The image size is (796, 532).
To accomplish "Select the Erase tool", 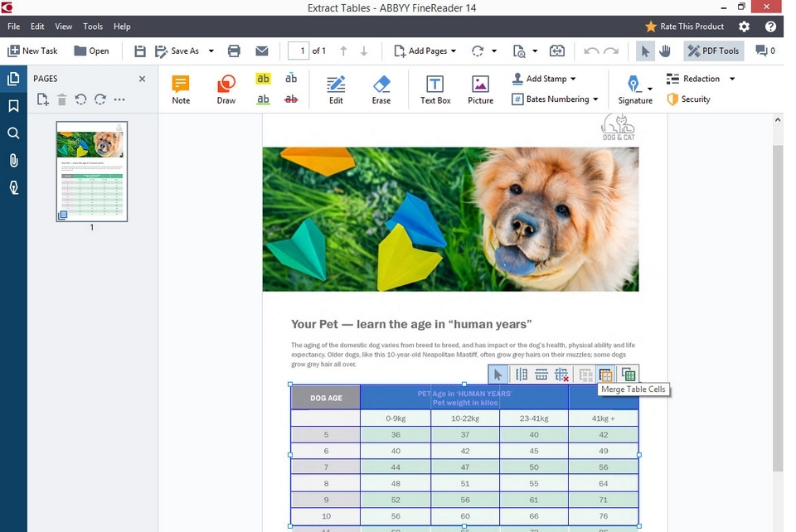I will [x=381, y=89].
